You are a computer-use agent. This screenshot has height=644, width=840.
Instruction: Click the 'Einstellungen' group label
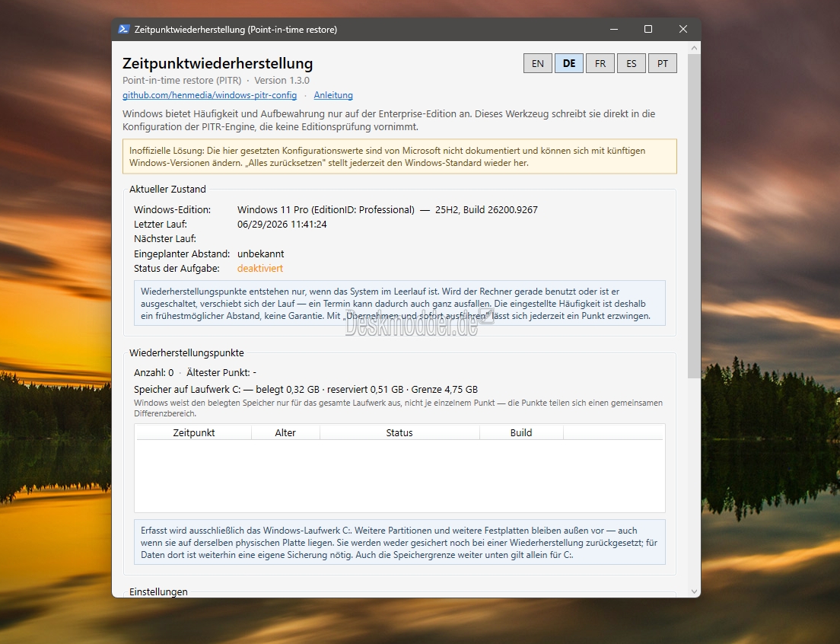158,591
